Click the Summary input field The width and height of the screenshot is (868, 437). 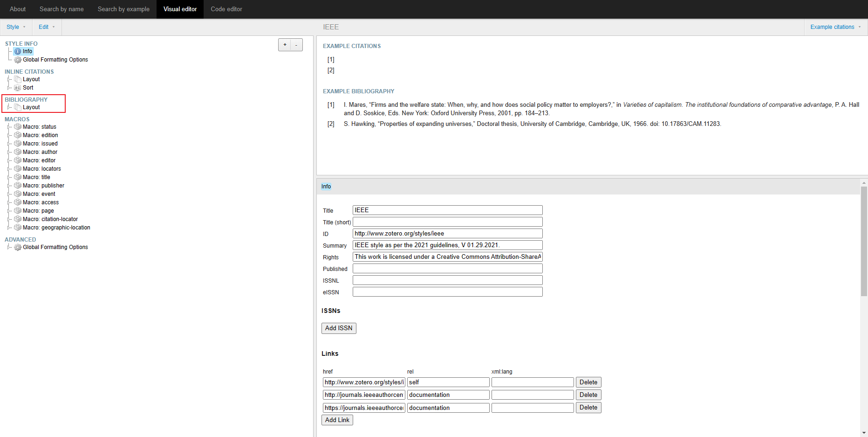click(x=448, y=245)
